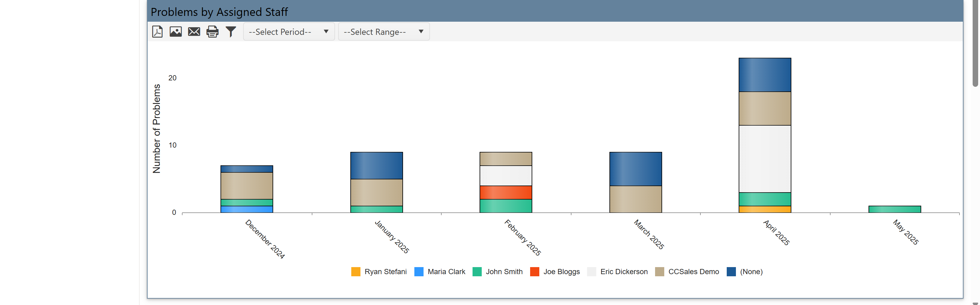980x305 pixels.
Task: Click the Problems by Assigned Staff title bar
Action: pyautogui.click(x=219, y=12)
